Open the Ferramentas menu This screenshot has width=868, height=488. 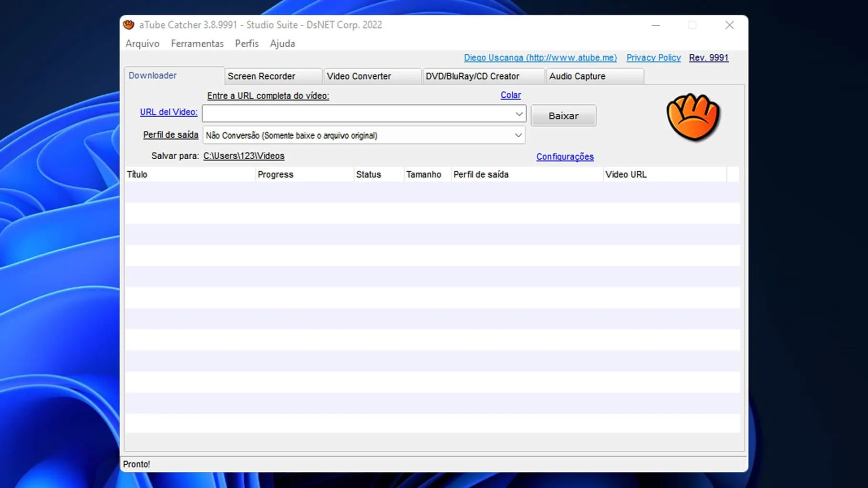pos(197,43)
